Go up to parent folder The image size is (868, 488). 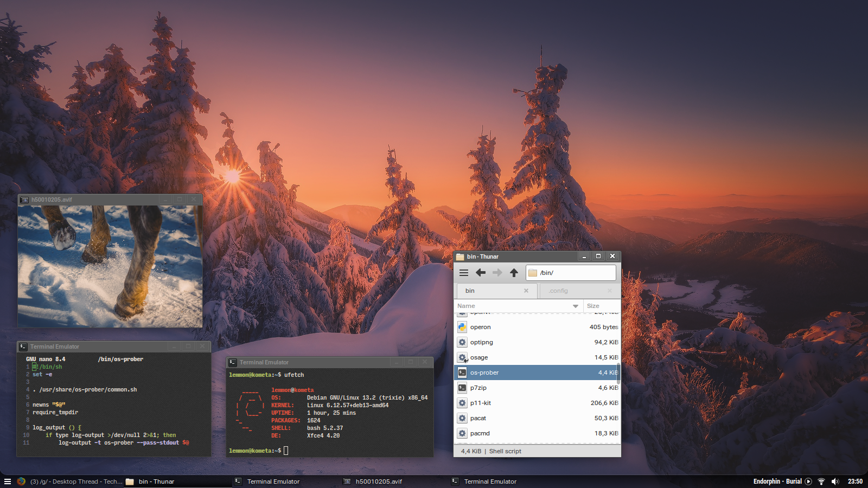point(514,273)
